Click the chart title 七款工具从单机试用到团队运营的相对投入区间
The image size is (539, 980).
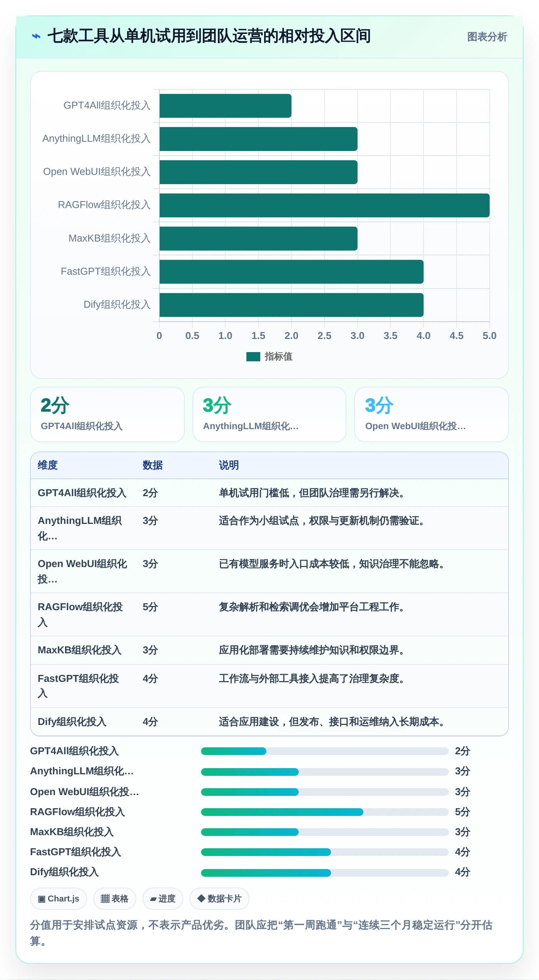209,37
